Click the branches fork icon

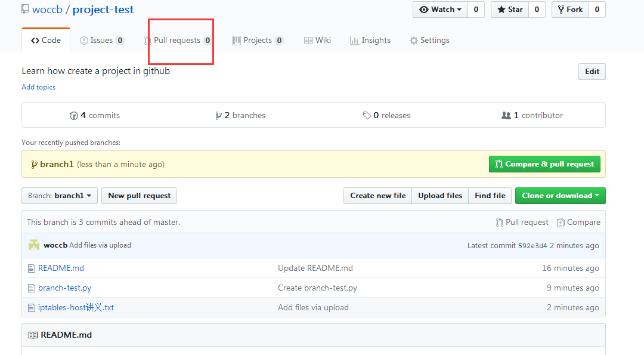[218, 116]
